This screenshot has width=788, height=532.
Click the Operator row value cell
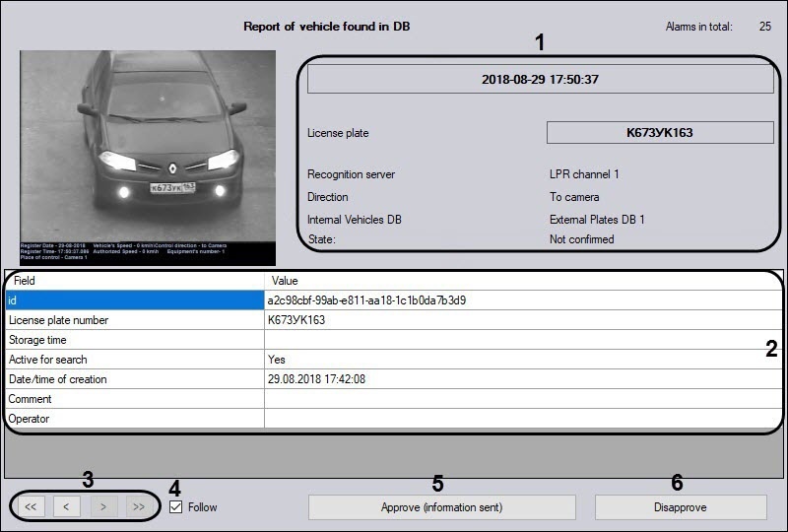tap(522, 419)
